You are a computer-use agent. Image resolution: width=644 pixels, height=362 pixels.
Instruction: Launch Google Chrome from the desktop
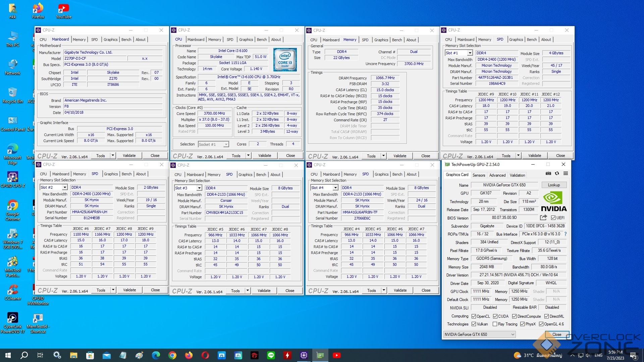point(13,210)
